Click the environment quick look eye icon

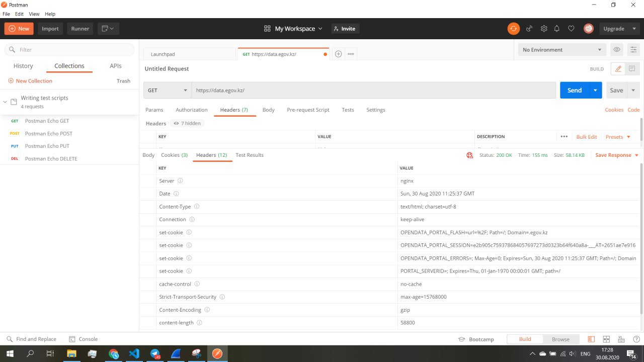click(616, 50)
